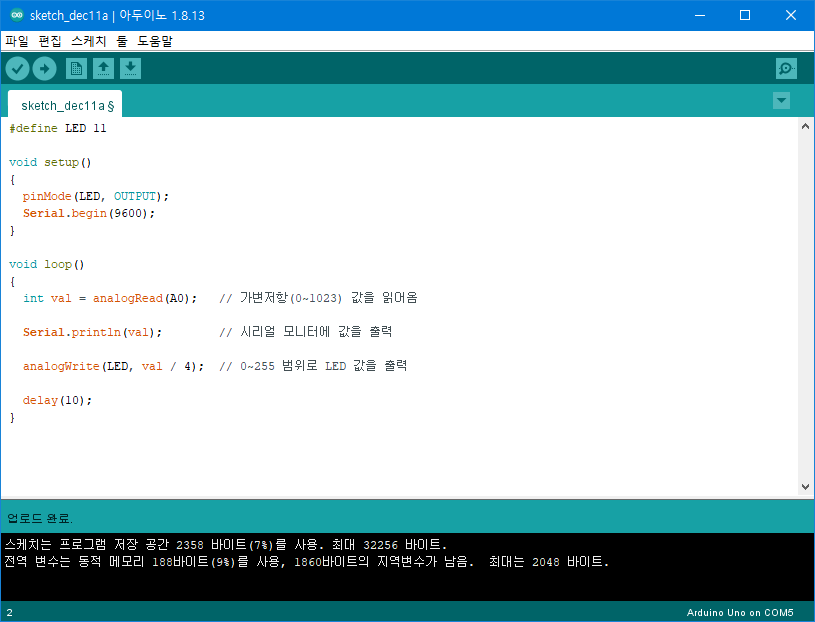Click 'Serial.println(val);' code
Screen dimensions: 815x622
(x=93, y=333)
